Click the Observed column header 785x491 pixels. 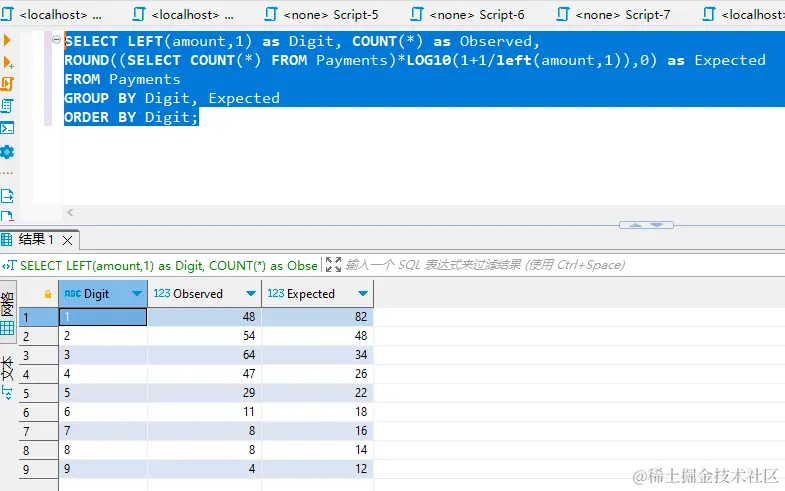[x=205, y=293]
